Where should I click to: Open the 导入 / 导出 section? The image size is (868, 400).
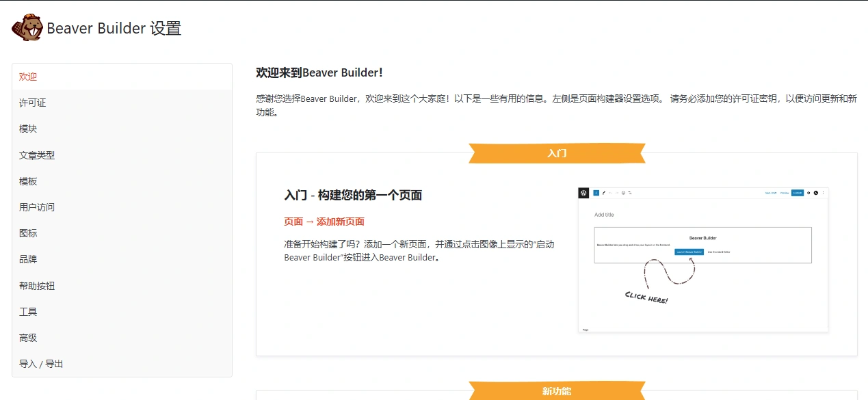[x=41, y=364]
